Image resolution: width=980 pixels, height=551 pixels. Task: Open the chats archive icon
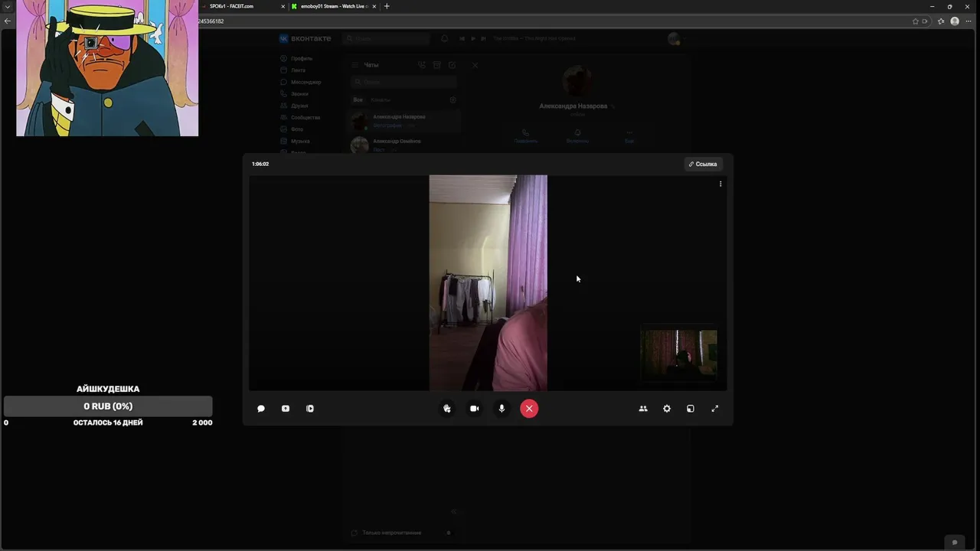(437, 65)
